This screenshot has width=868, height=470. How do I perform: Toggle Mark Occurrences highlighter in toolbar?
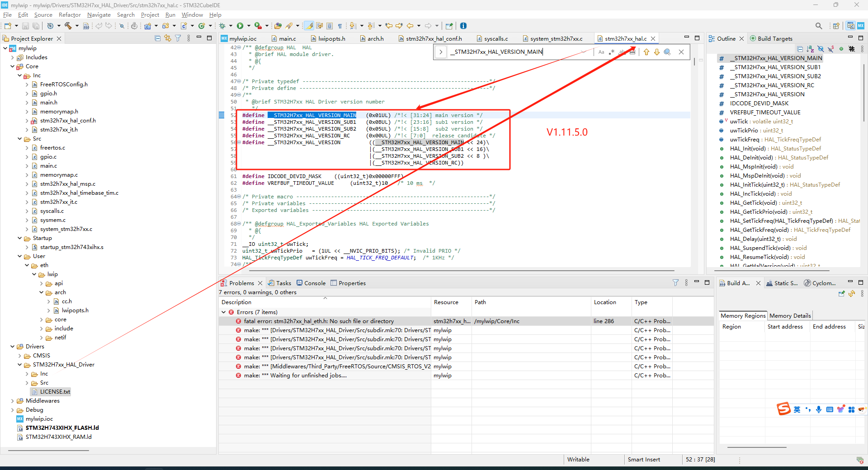pos(309,26)
